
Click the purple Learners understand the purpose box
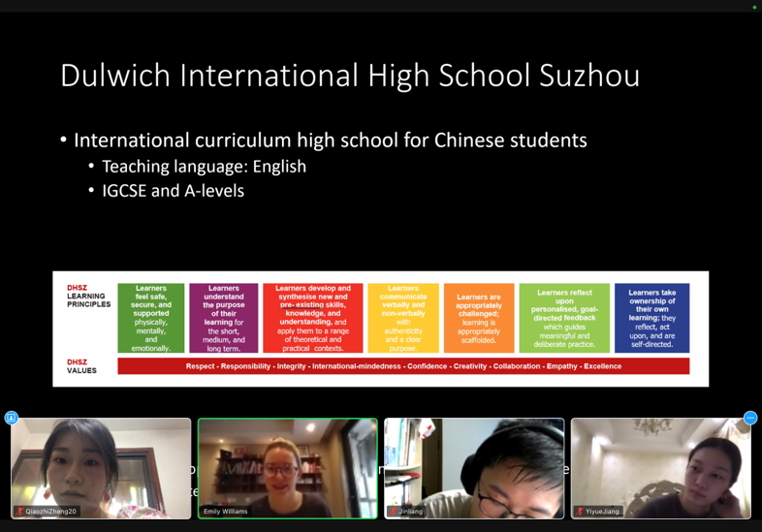pos(224,318)
